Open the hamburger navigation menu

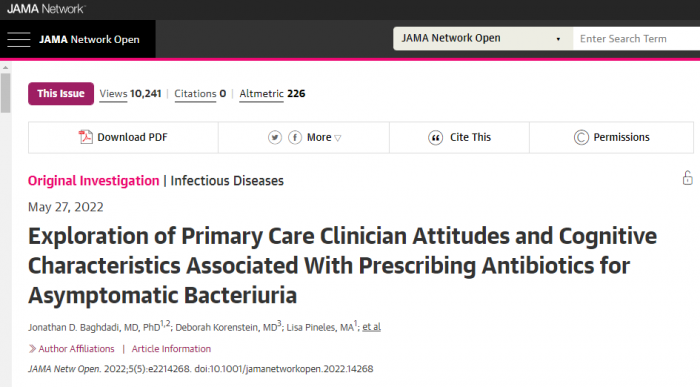coord(19,39)
